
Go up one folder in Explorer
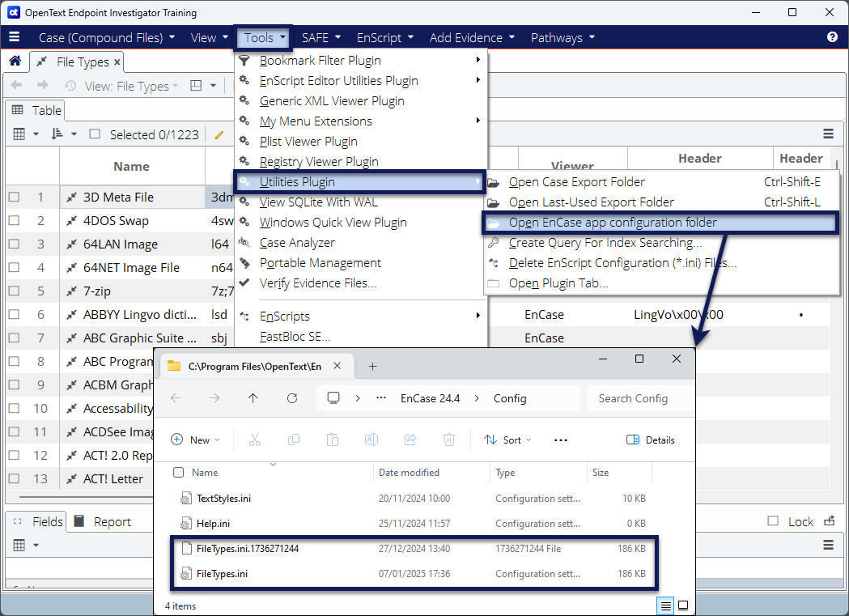click(x=253, y=398)
